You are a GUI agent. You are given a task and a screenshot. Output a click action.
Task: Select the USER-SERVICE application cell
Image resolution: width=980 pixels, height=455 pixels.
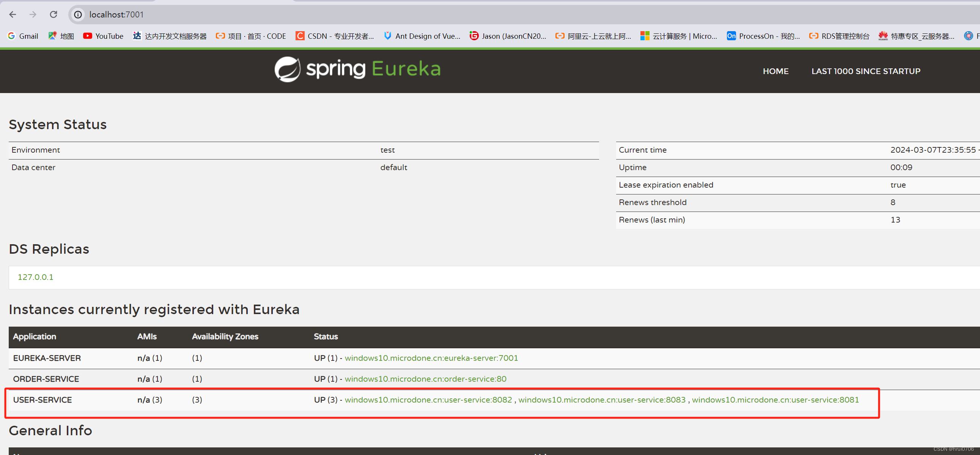42,400
